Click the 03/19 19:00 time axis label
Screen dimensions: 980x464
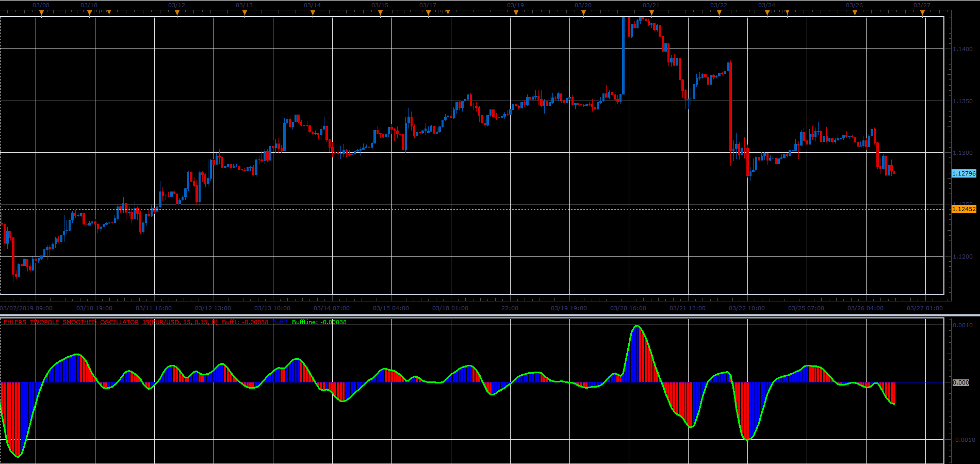tap(569, 308)
